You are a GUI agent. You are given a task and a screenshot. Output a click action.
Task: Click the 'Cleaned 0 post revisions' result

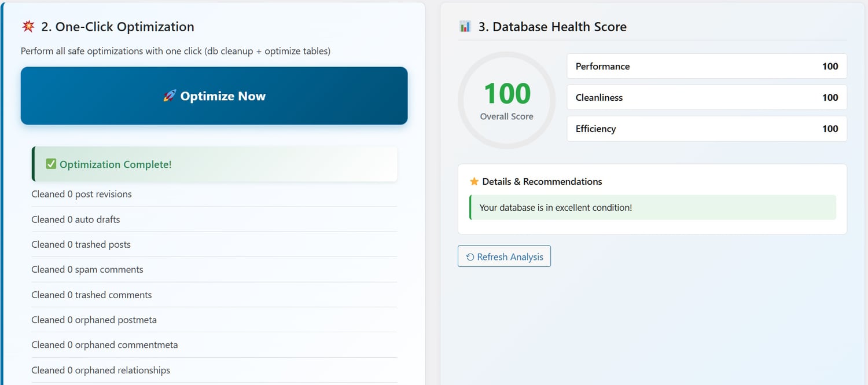click(82, 195)
